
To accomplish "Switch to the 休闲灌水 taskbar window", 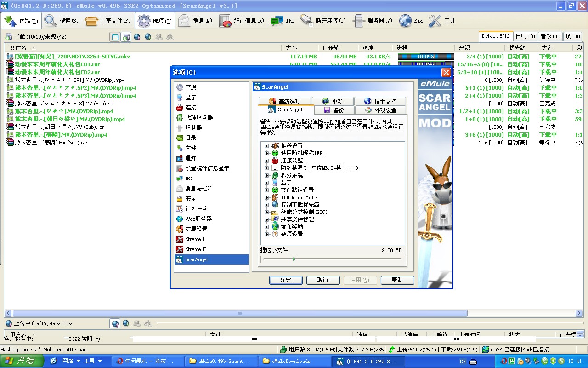I will point(148,361).
